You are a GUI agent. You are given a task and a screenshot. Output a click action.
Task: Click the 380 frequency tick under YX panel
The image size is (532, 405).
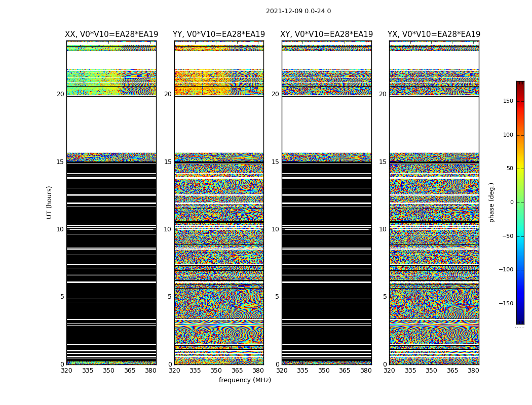coord(473,371)
